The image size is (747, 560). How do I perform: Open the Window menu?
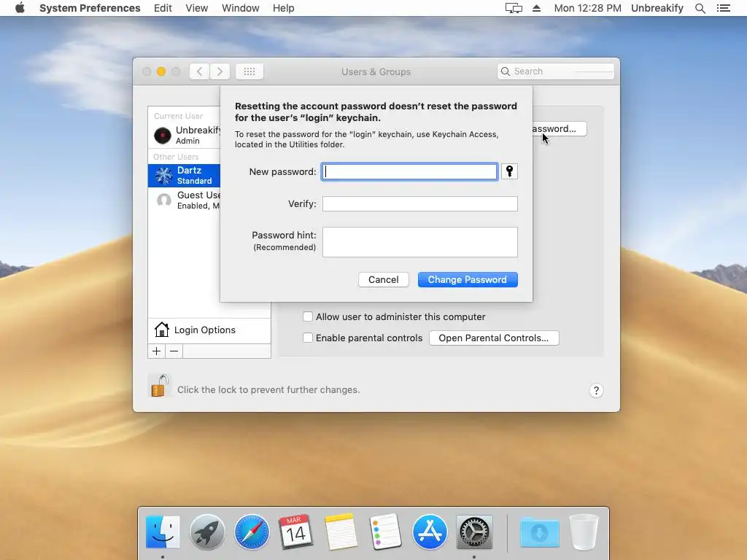[x=241, y=8]
